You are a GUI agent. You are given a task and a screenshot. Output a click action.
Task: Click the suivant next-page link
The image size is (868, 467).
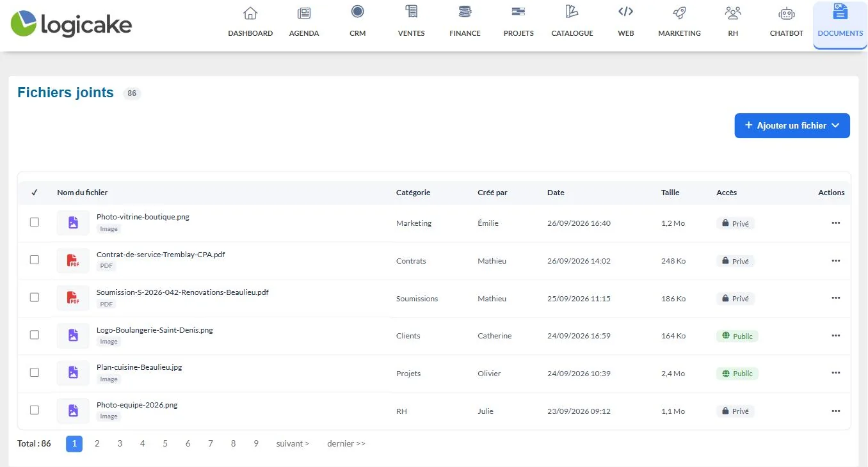click(x=293, y=443)
